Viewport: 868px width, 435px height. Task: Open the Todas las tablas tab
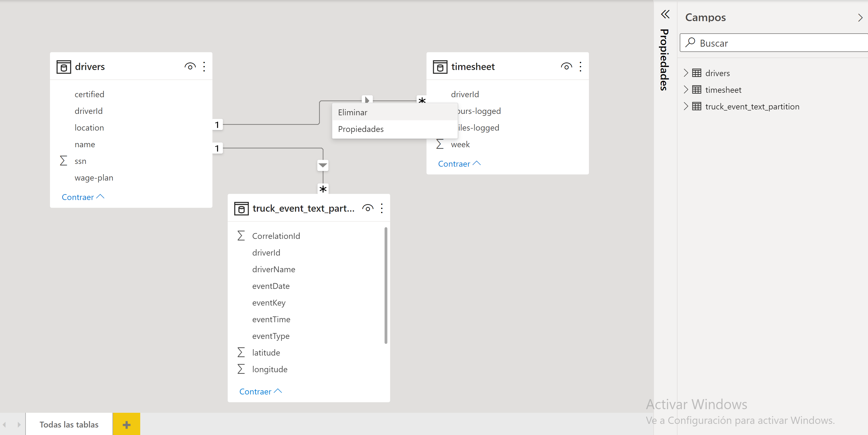tap(69, 424)
